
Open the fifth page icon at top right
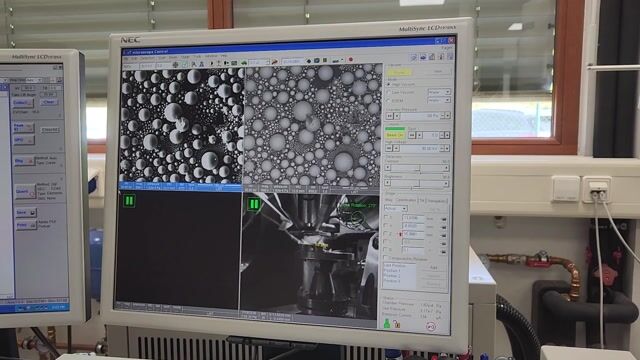coord(450,57)
